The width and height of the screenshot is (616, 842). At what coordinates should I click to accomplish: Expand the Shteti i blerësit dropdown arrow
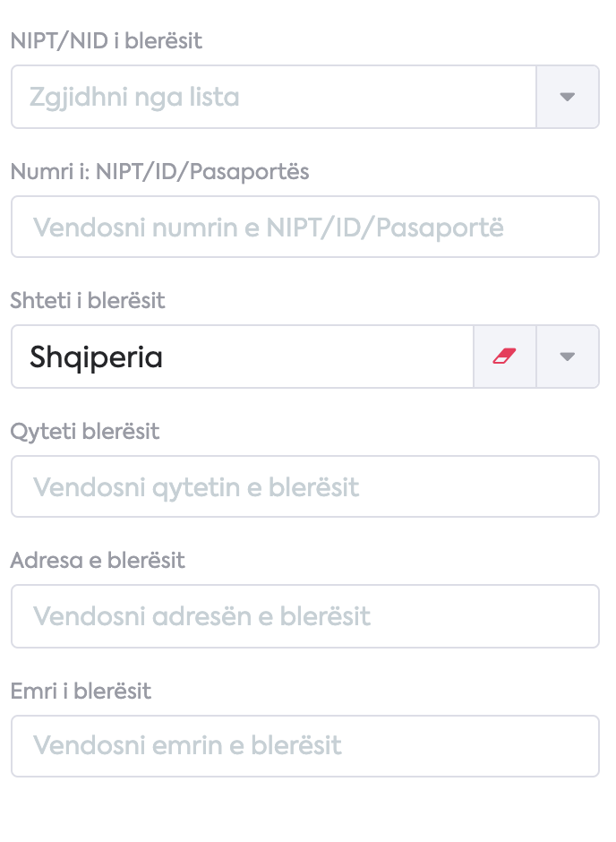[x=567, y=357]
